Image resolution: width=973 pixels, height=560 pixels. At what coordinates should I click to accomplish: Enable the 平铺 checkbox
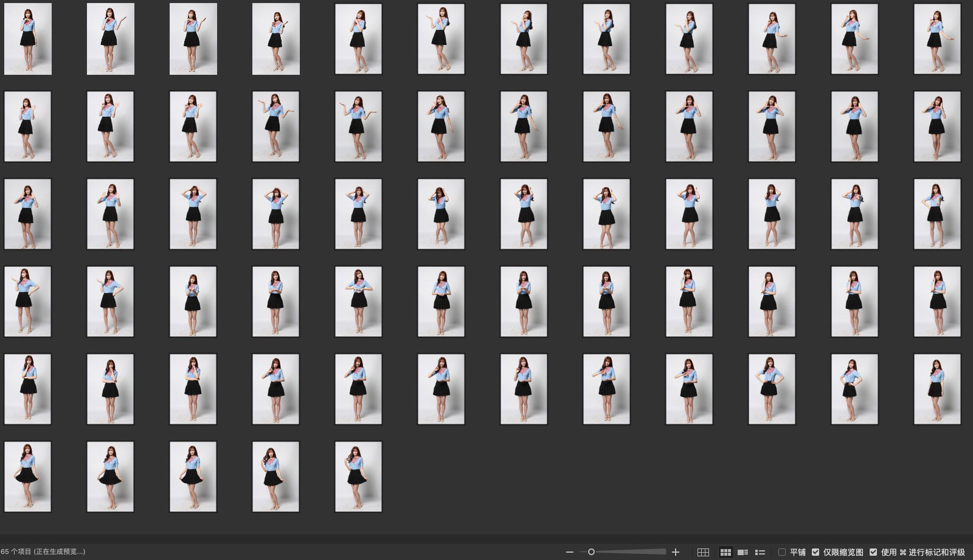(x=782, y=552)
